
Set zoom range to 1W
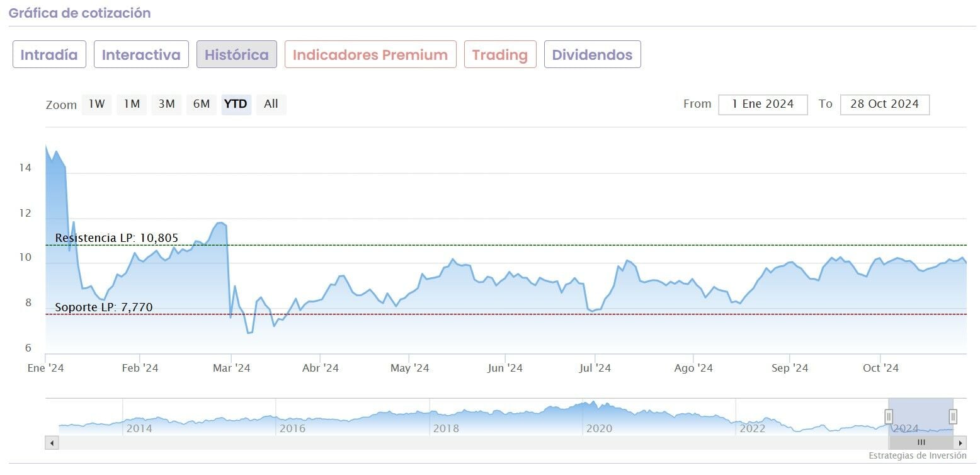(96, 104)
